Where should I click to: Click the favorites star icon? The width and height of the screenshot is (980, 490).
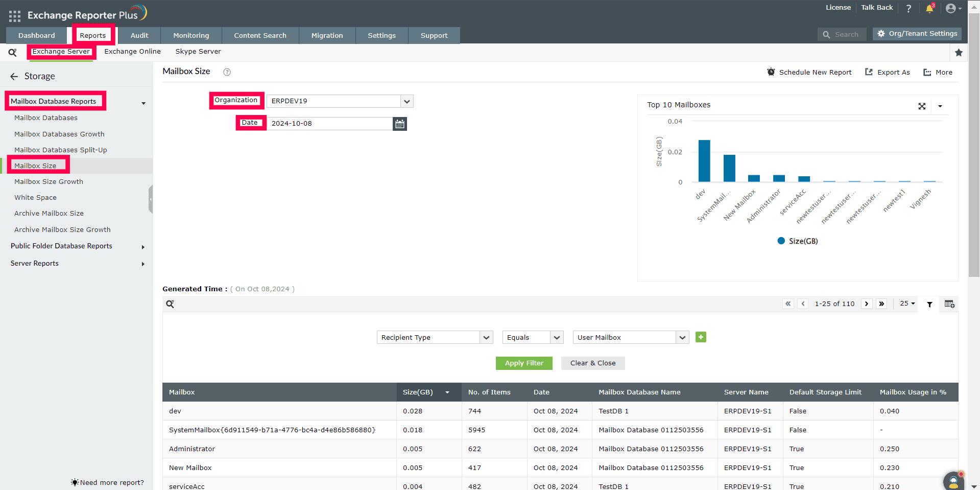click(x=959, y=52)
